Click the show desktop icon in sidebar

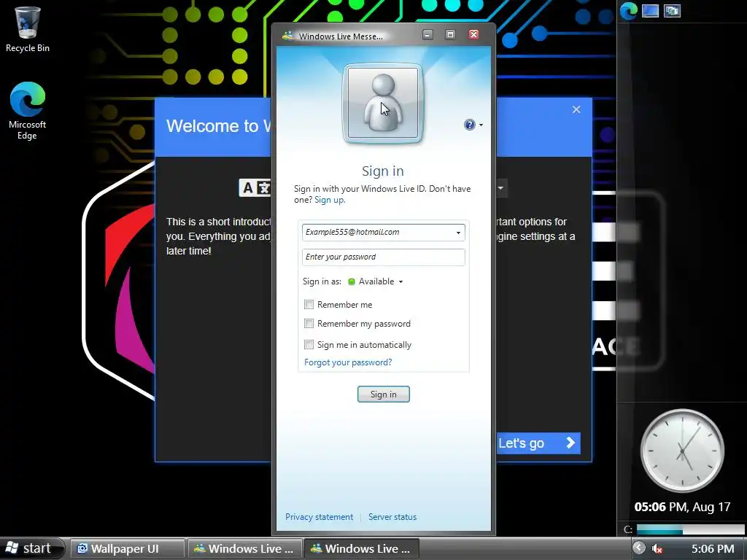click(650, 10)
